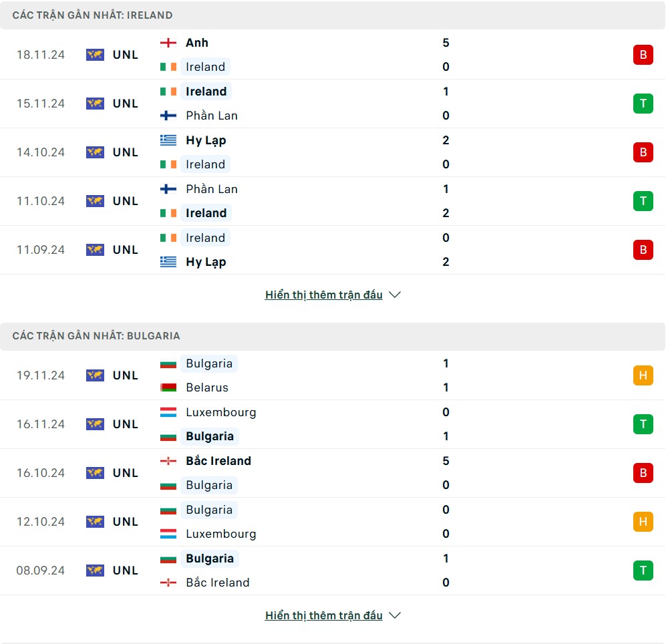Viewport: 666px width, 644px height.
Task: Click UNL logo on 08.09.24 row
Action: (95, 571)
